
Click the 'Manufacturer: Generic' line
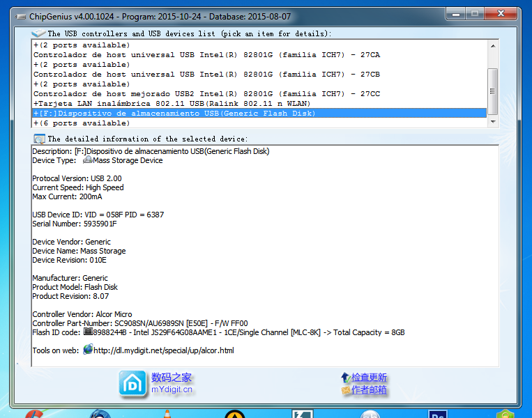pyautogui.click(x=70, y=278)
